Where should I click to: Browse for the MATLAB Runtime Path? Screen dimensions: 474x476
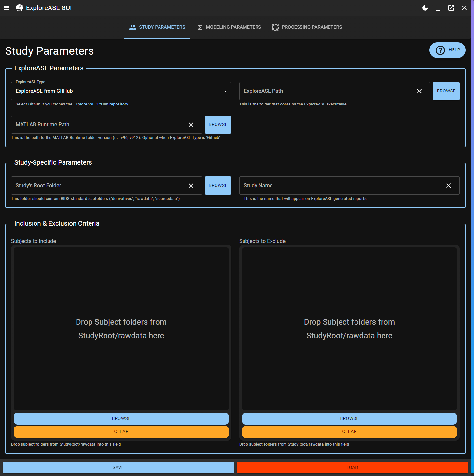[218, 125]
